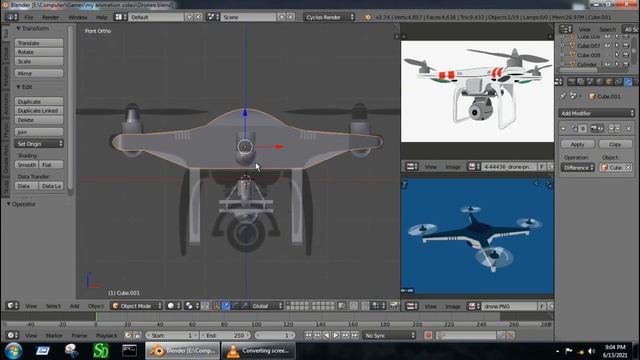This screenshot has height=360, width=640.
Task: Click the Join button
Action: 39,132
